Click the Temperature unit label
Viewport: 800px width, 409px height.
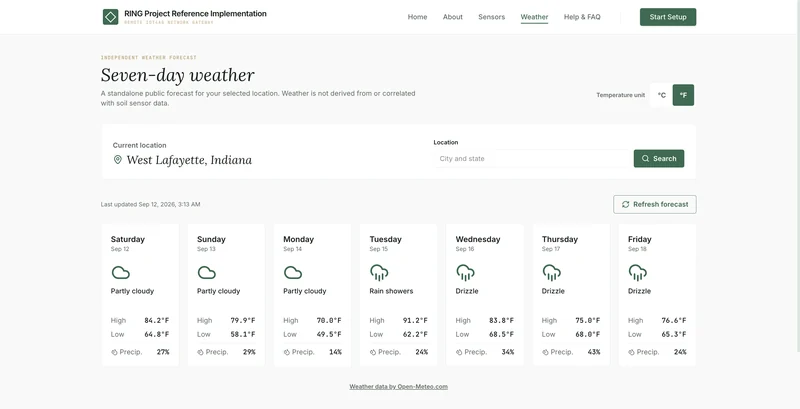pos(620,95)
